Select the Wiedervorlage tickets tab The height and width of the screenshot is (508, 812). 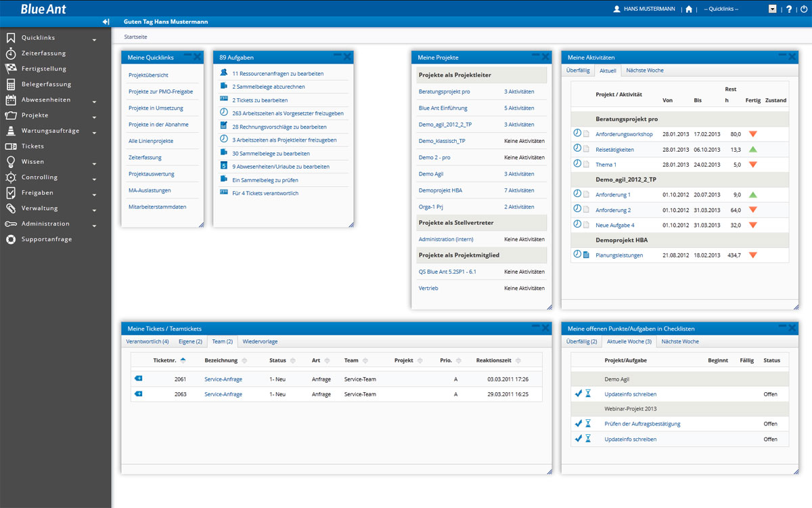tap(260, 341)
